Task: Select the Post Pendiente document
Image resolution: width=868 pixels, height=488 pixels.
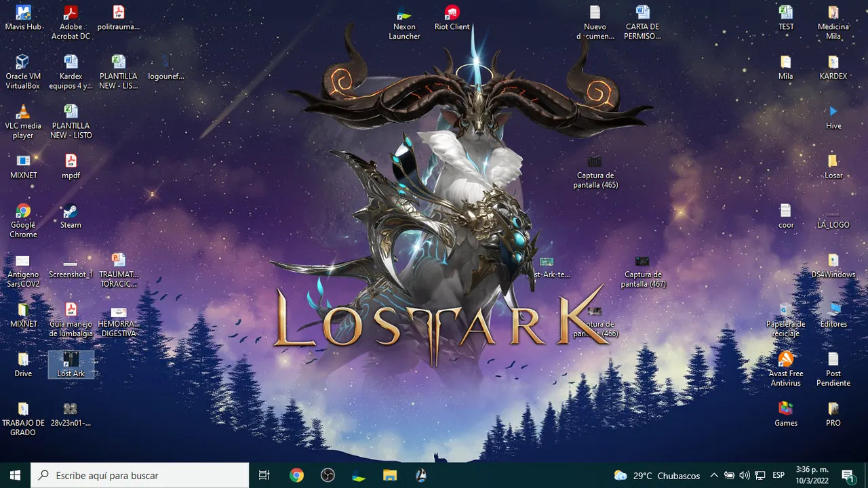Action: click(833, 369)
